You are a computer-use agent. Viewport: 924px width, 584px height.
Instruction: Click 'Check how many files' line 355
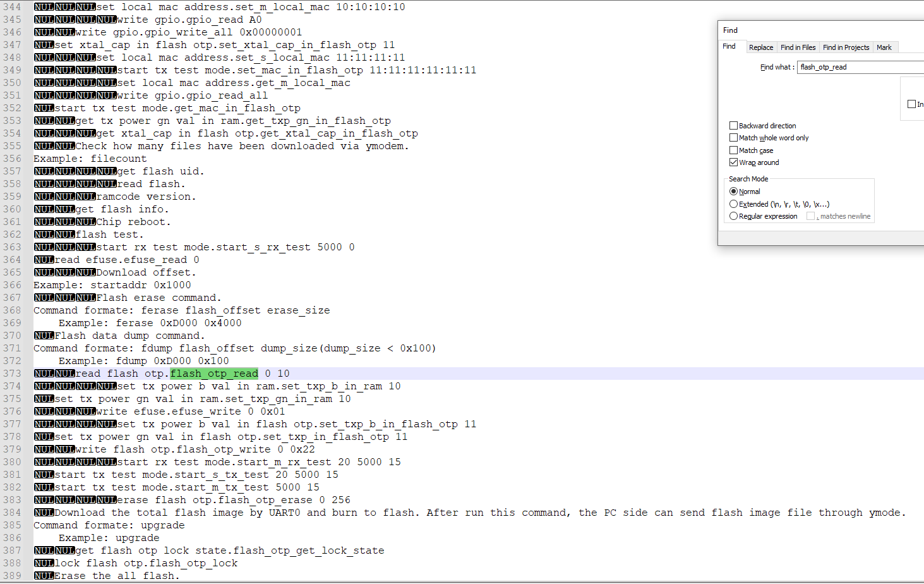click(x=242, y=146)
